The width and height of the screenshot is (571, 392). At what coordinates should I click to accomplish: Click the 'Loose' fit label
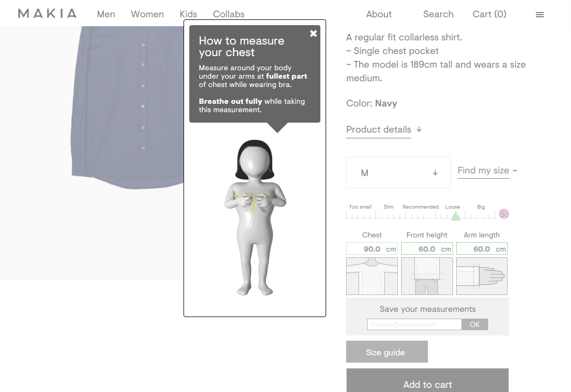(x=453, y=206)
